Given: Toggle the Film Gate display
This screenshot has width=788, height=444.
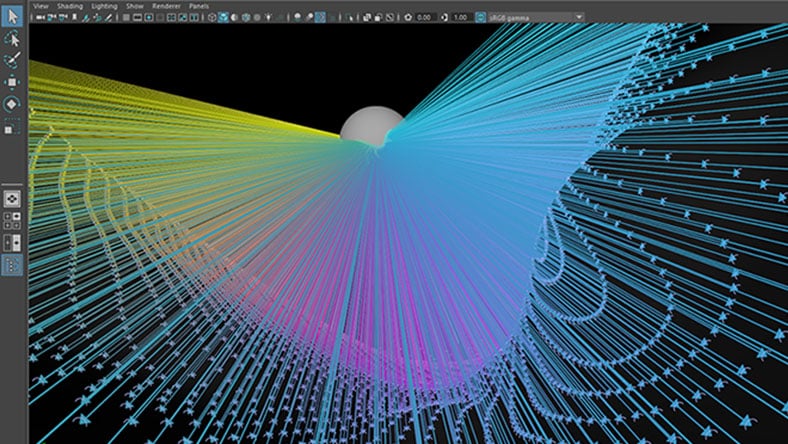Looking at the screenshot, I should point(138,18).
